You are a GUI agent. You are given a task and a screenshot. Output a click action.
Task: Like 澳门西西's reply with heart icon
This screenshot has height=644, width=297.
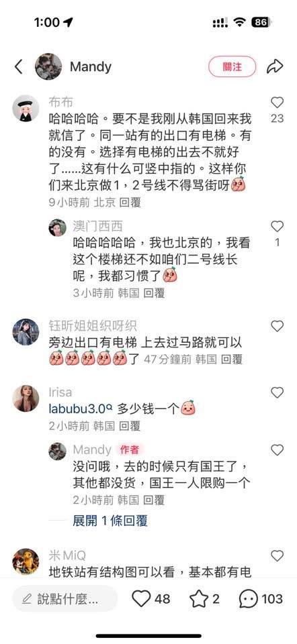[x=278, y=226]
